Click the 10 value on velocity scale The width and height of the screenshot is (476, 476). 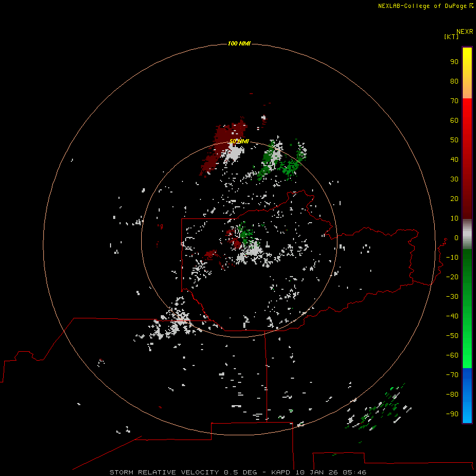(454, 218)
